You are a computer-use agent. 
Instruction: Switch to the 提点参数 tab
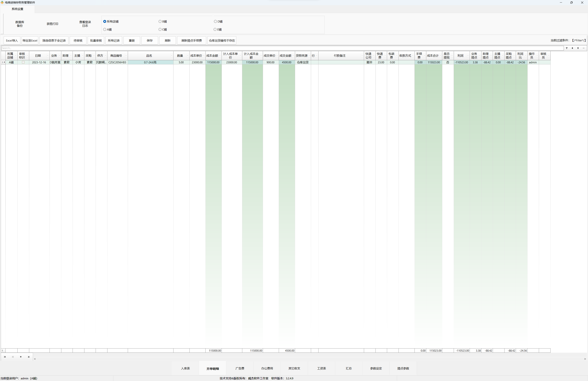point(403,368)
